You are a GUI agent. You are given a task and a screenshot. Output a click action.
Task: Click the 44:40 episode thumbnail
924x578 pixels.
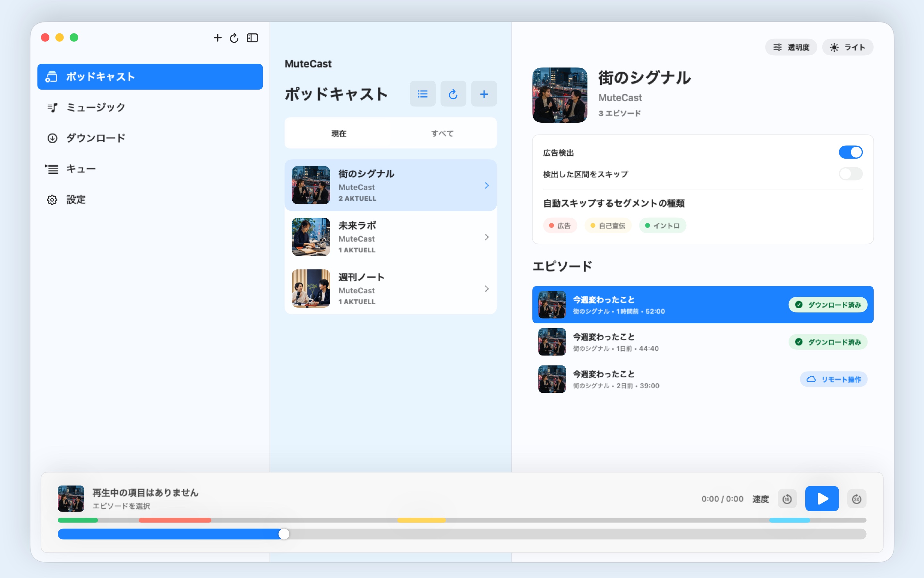coord(552,342)
